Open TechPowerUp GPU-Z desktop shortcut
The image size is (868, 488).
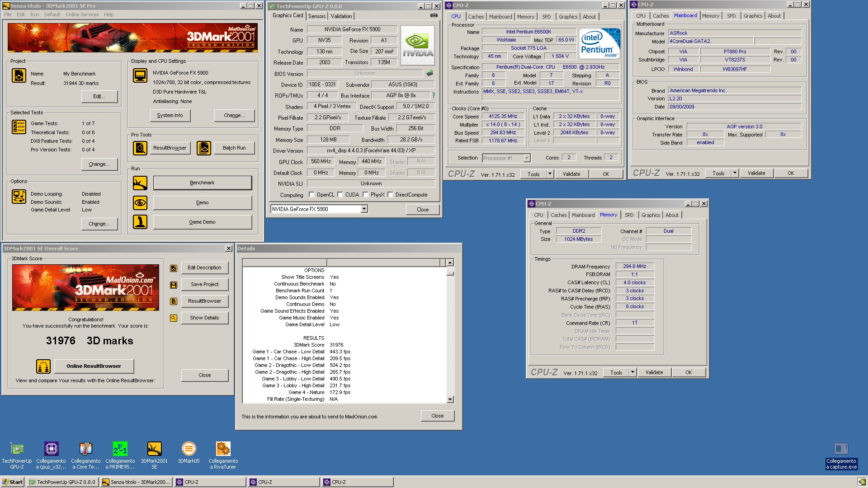tap(17, 455)
